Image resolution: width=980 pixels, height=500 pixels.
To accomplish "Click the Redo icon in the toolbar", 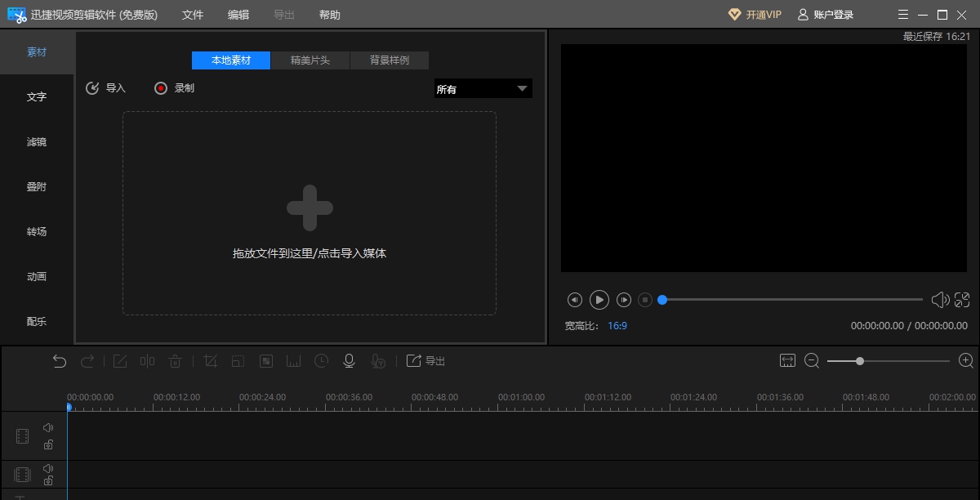I will click(88, 360).
